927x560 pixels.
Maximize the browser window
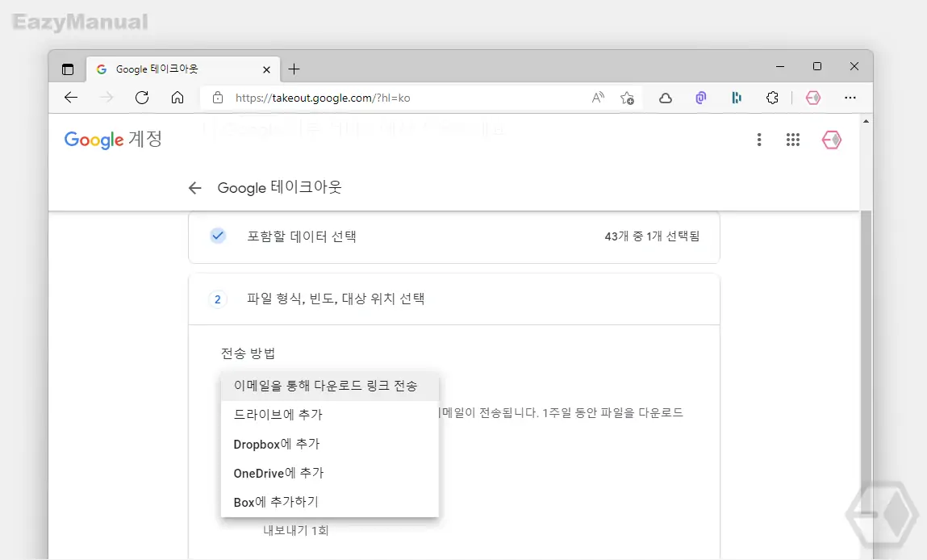817,67
